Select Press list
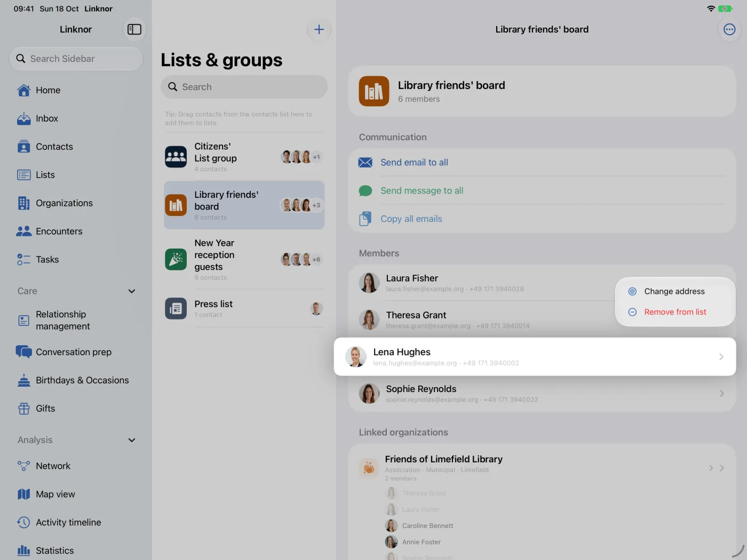 point(244,308)
